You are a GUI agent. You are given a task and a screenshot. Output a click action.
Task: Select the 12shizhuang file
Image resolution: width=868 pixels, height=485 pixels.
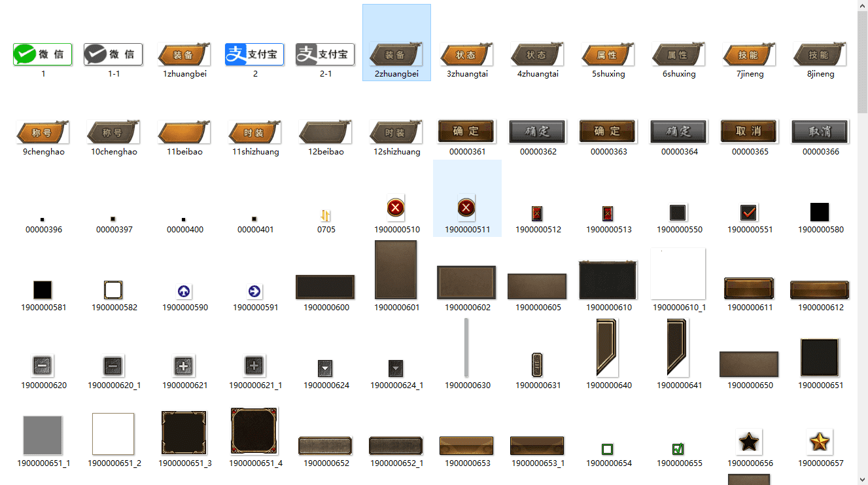pyautogui.click(x=396, y=132)
